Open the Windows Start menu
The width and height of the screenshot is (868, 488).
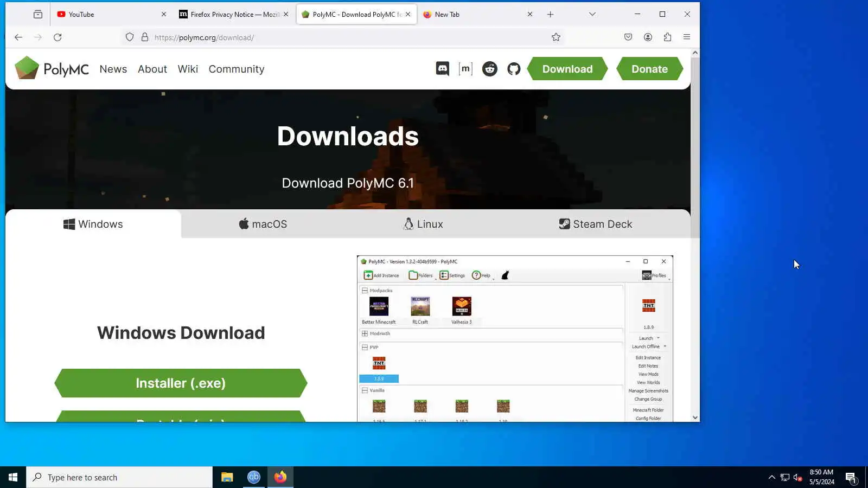coord(13,477)
